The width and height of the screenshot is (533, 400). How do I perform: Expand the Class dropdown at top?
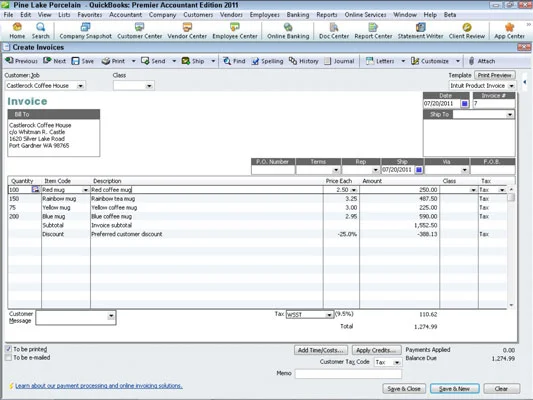tap(149, 86)
